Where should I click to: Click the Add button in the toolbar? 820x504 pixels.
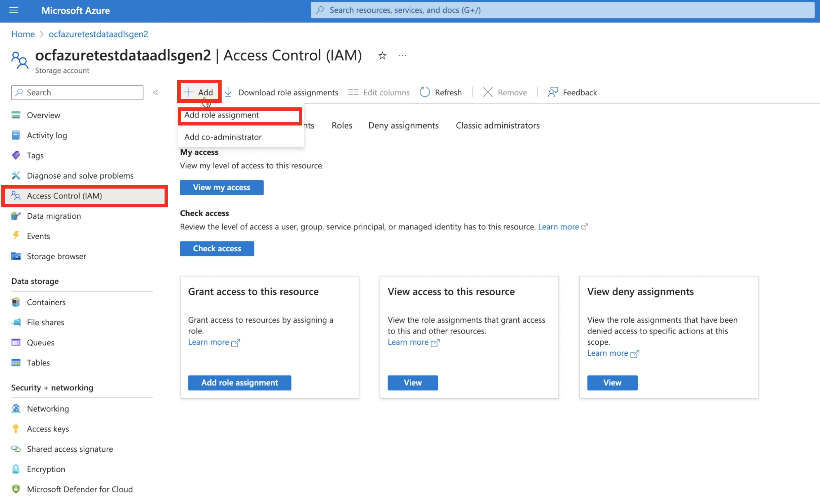click(199, 92)
